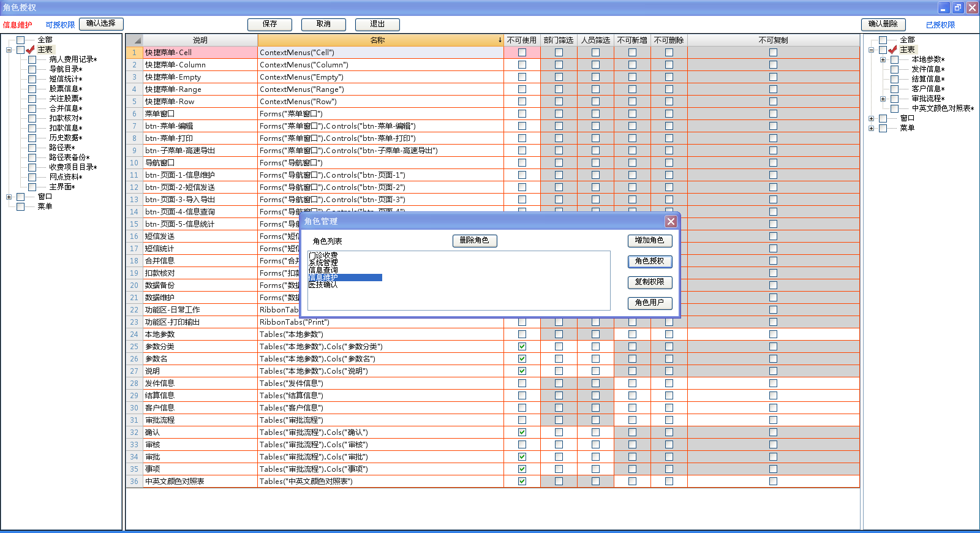Expand the left 窗口 tree node
This screenshot has width=980, height=533.
(x=9, y=197)
